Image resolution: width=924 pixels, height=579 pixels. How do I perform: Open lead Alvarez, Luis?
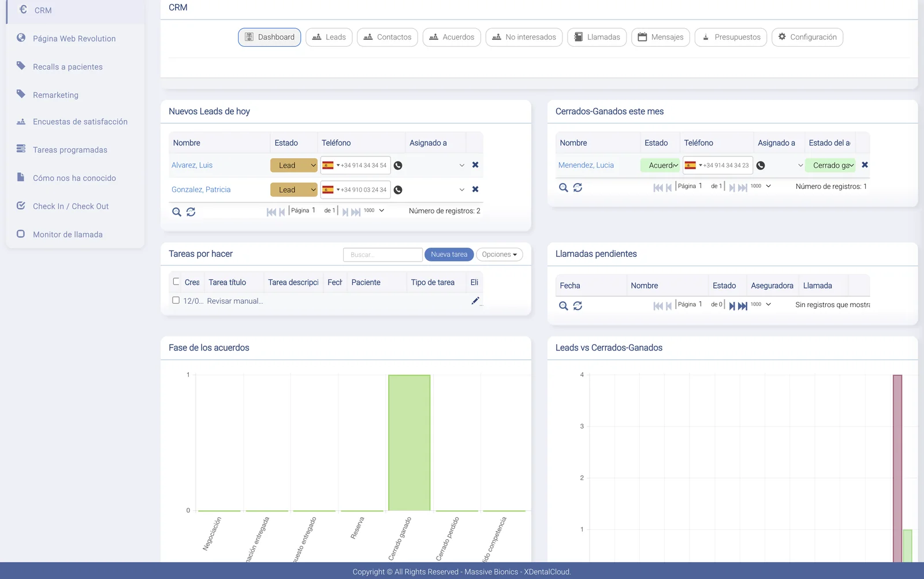(192, 165)
